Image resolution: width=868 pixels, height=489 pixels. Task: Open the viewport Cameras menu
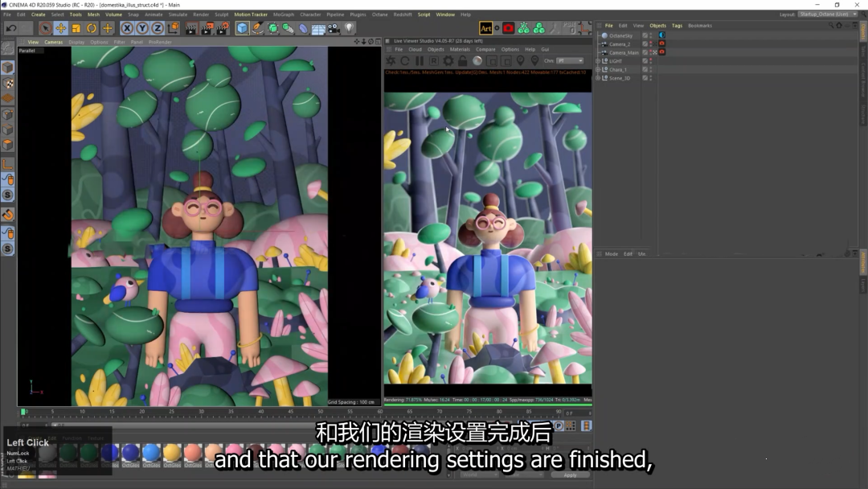click(x=54, y=42)
